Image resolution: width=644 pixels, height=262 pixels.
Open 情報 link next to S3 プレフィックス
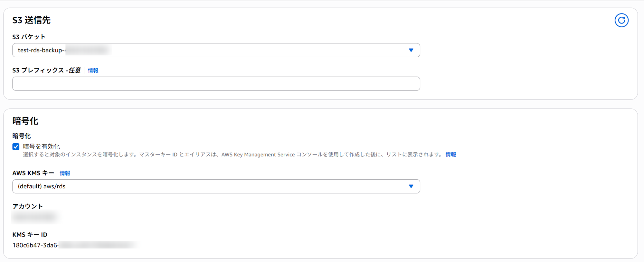pos(93,70)
